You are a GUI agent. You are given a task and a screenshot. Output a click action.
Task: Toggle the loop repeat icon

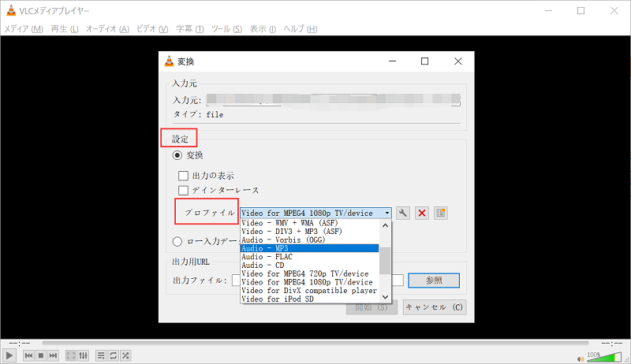pyautogui.click(x=113, y=356)
